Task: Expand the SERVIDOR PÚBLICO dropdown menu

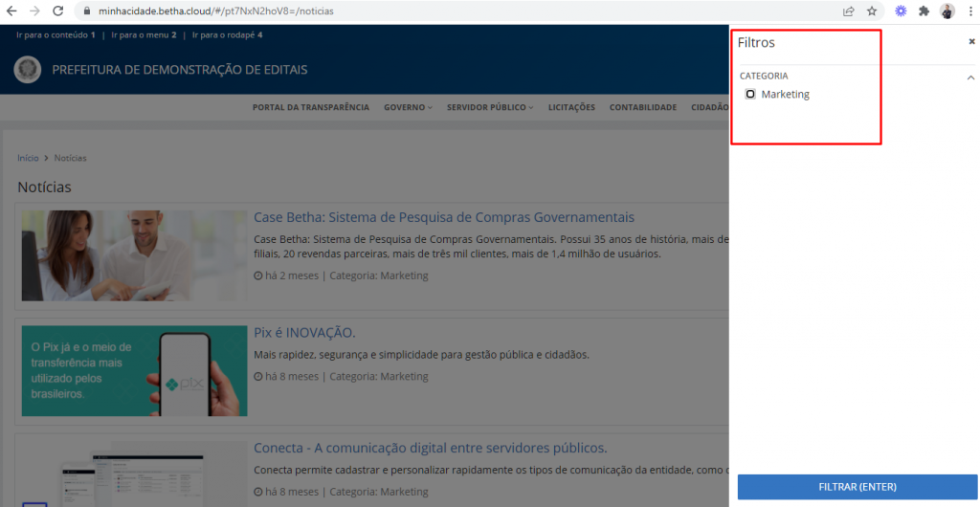Action: pos(490,107)
